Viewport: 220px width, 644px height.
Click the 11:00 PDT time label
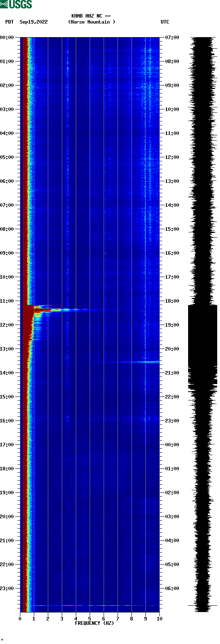point(7,301)
